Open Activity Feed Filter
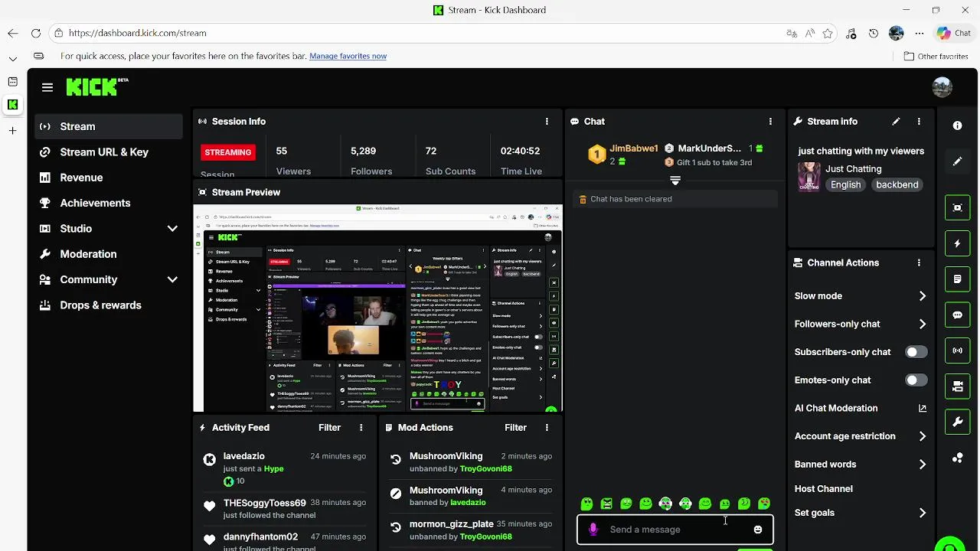The height and width of the screenshot is (551, 980). point(329,428)
